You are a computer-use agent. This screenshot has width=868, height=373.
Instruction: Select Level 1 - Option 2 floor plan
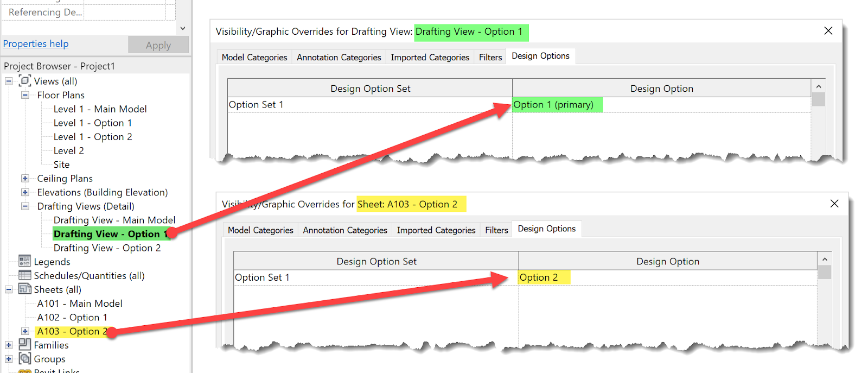93,137
